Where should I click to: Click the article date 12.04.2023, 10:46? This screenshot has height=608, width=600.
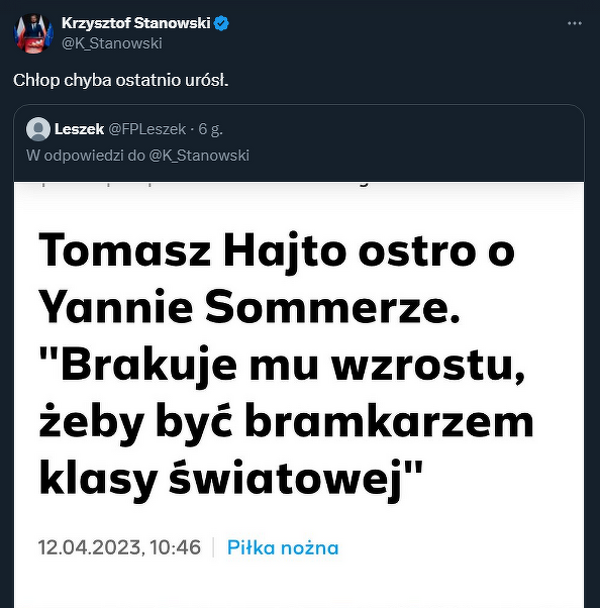click(x=119, y=547)
